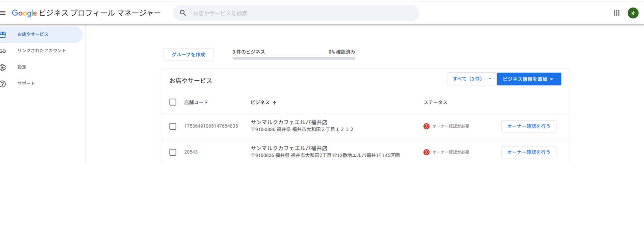
Task: Click the search magnifier icon
Action: 183,13
